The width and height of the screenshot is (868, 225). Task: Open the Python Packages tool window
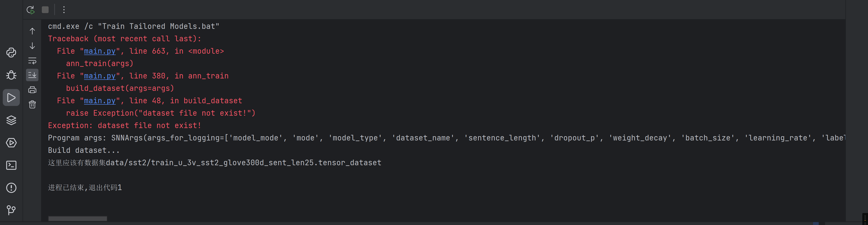(x=11, y=120)
